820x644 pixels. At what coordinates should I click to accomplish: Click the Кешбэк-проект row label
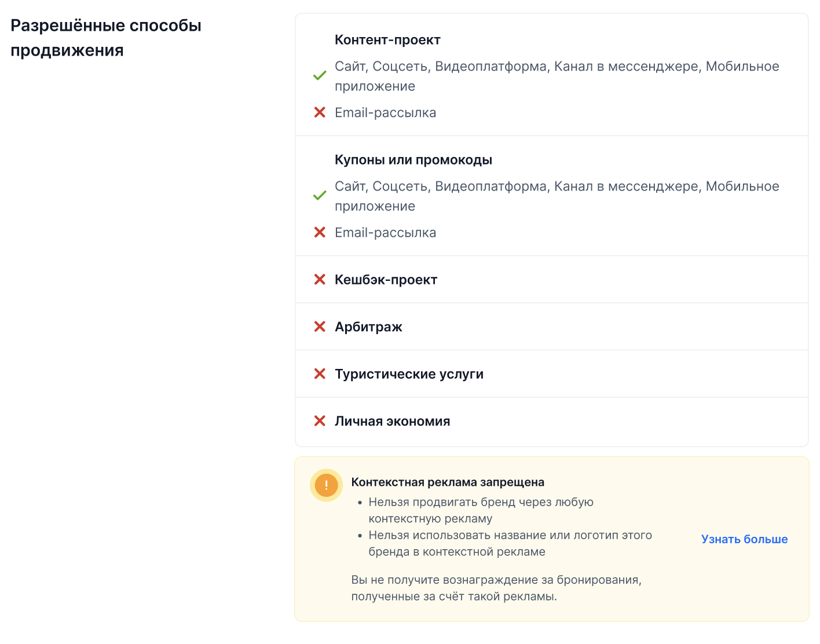tap(386, 280)
